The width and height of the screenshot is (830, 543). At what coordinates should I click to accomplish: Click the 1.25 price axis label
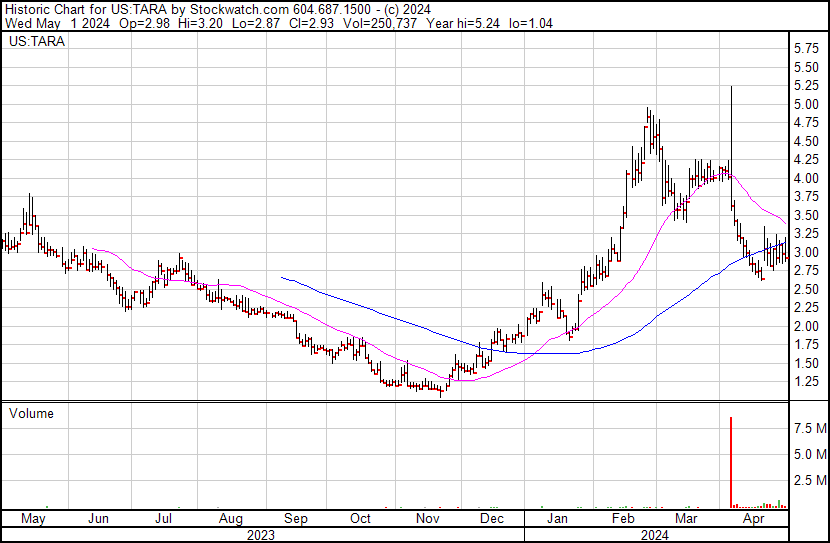click(x=807, y=382)
